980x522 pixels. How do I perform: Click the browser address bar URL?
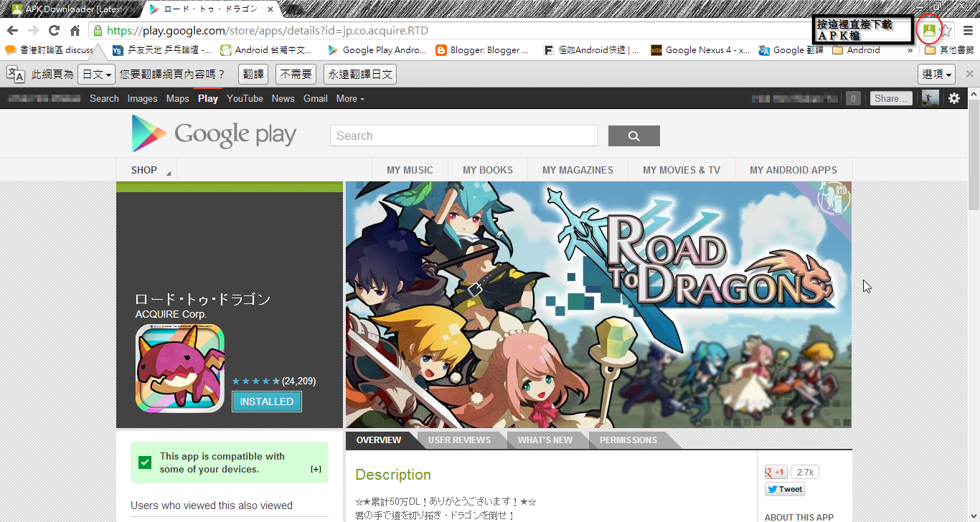pos(268,30)
